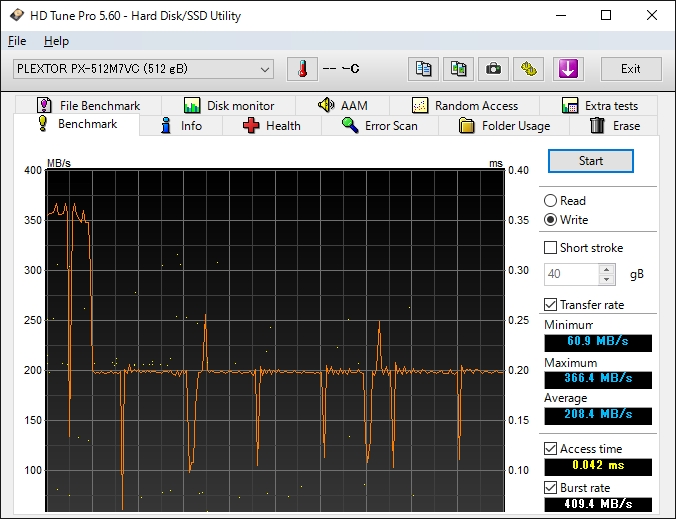Click the Exit button
Viewport: 676px width, 519px height.
click(x=630, y=69)
